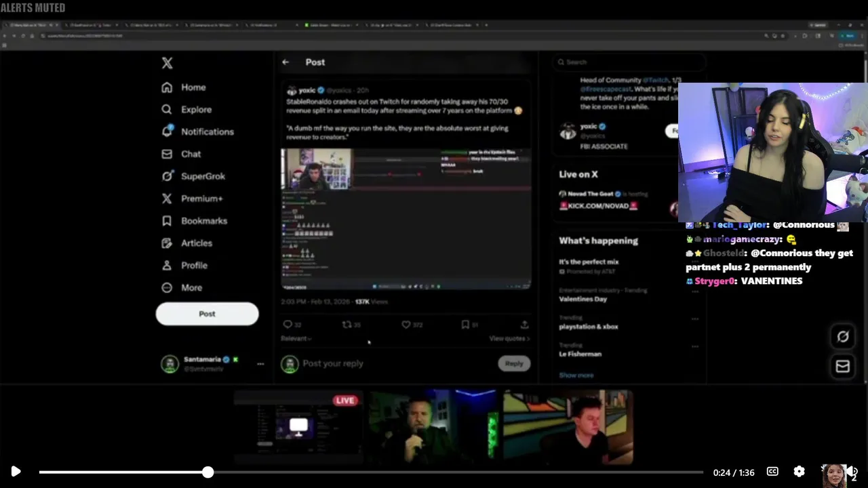Open Santamaria account options menu
This screenshot has width=868, height=488.
pos(260,364)
